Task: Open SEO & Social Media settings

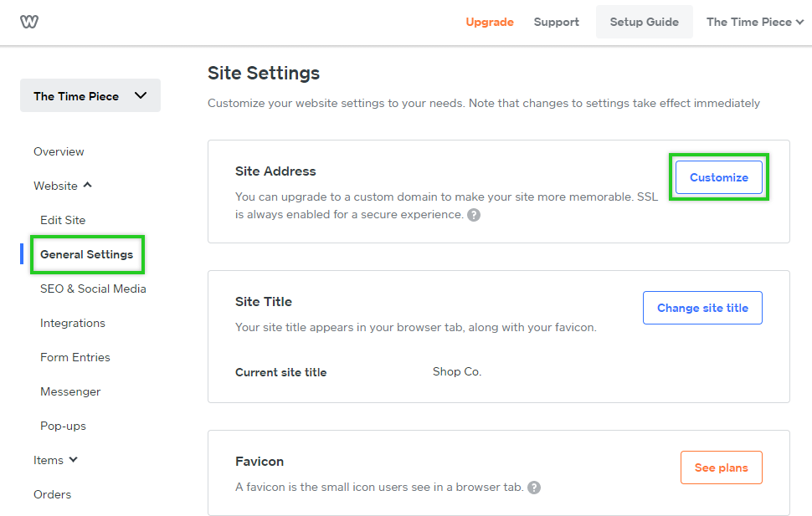Action: coord(93,289)
